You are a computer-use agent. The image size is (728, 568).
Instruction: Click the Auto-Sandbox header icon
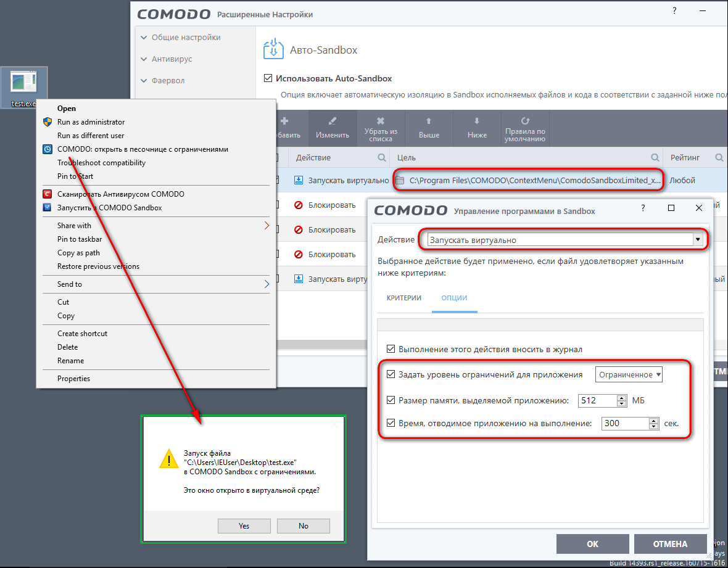pos(273,49)
